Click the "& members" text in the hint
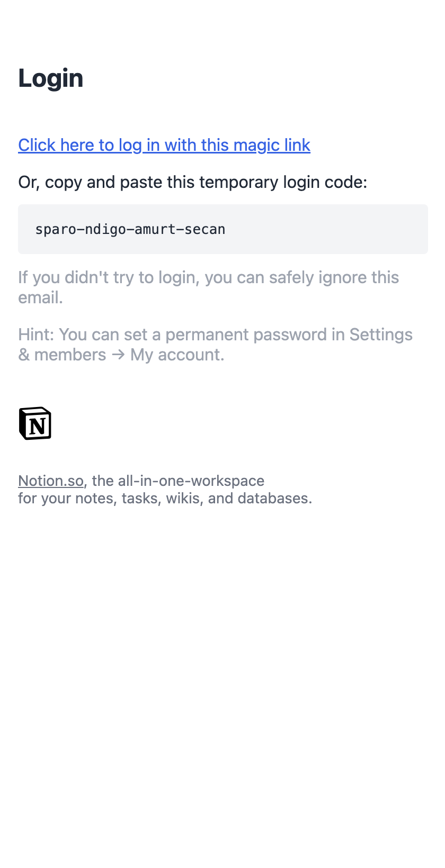The image size is (445, 868). [62, 355]
